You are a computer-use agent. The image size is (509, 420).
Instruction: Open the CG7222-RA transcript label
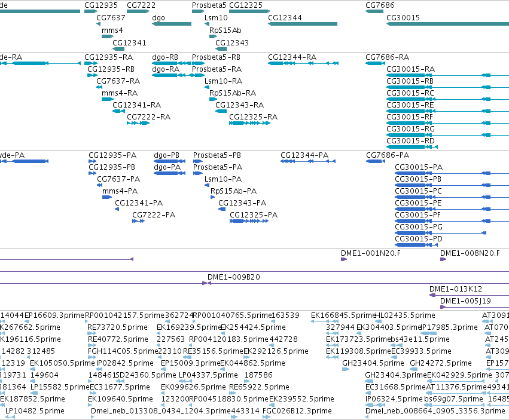tap(149, 118)
